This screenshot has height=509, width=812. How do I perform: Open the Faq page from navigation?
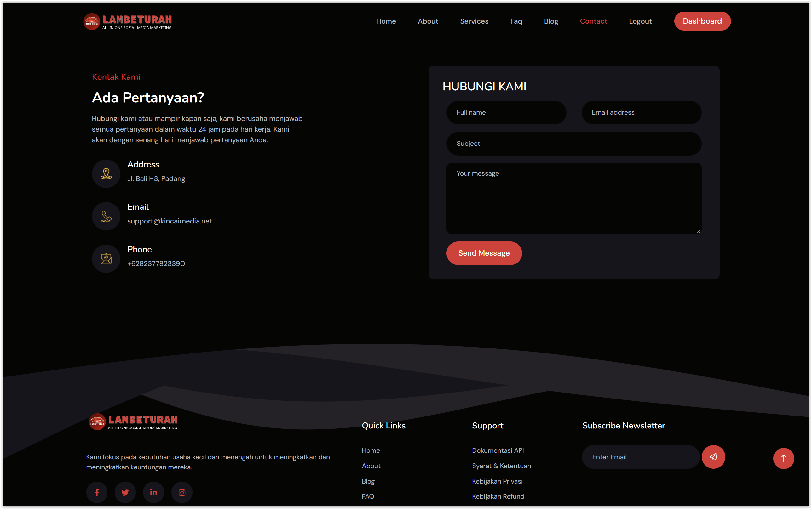(x=516, y=21)
